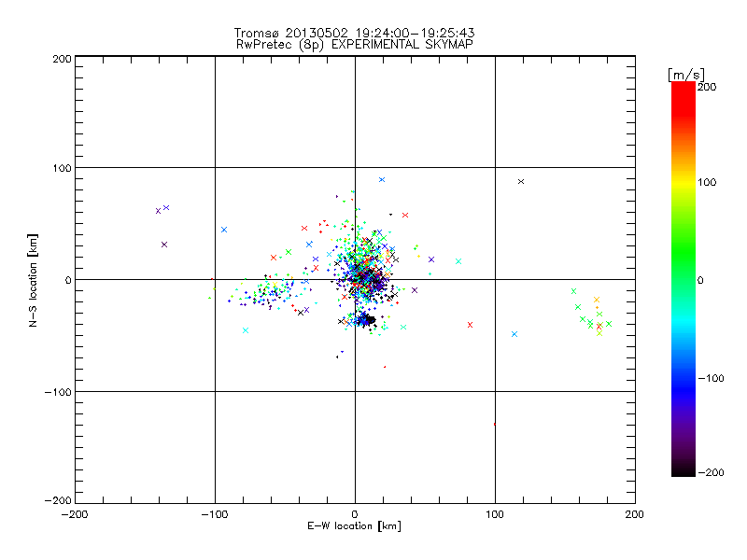Image resolution: width=747 pixels, height=560 pixels.
Task: Click the yellow region of the colorbar near 100
Action: pos(684,182)
